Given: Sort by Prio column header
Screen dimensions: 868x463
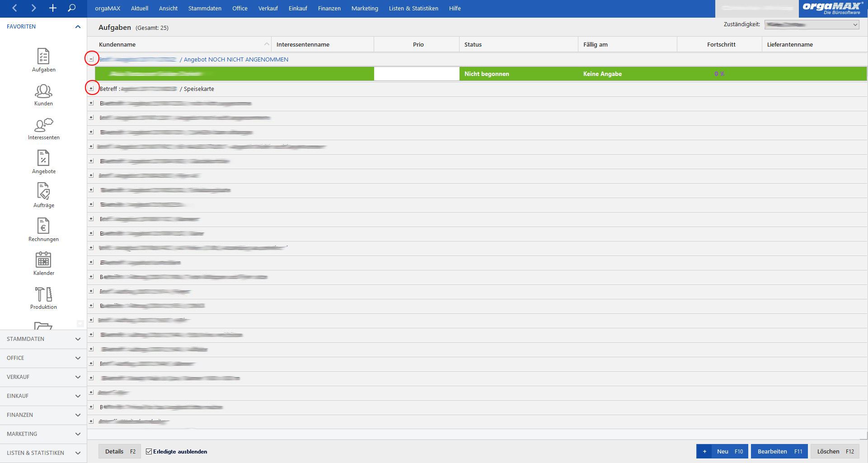Looking at the screenshot, I should pyautogui.click(x=417, y=44).
